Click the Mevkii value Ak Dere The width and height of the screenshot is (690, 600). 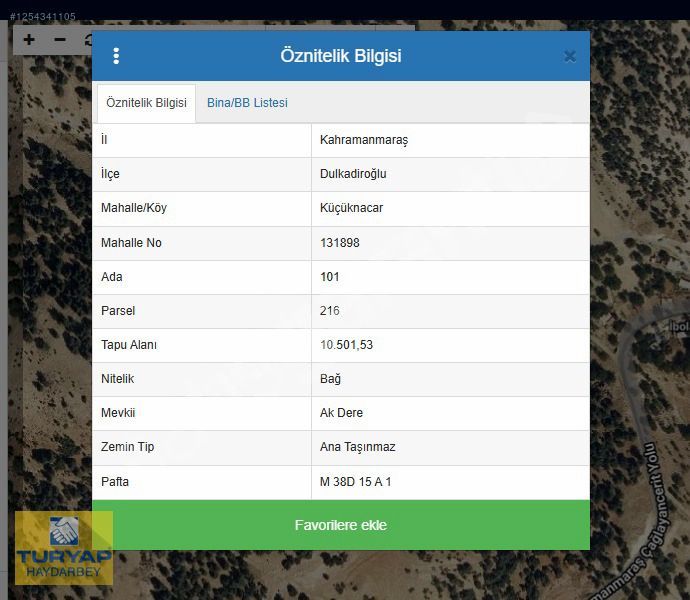341,413
